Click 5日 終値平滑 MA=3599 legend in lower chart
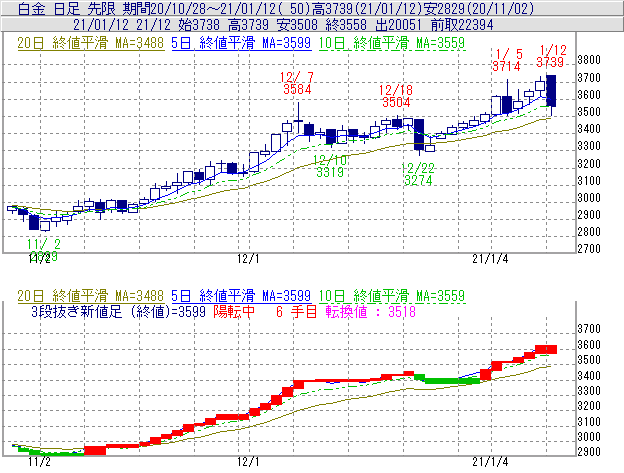This screenshot has width=624, height=473. (241, 296)
